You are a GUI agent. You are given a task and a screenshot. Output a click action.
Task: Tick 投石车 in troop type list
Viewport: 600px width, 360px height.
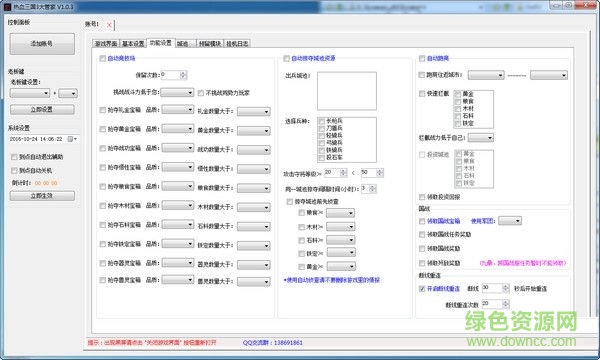[x=321, y=157]
